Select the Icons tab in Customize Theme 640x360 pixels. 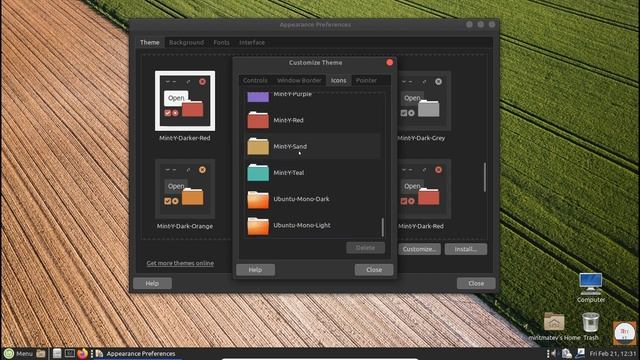[x=338, y=80]
